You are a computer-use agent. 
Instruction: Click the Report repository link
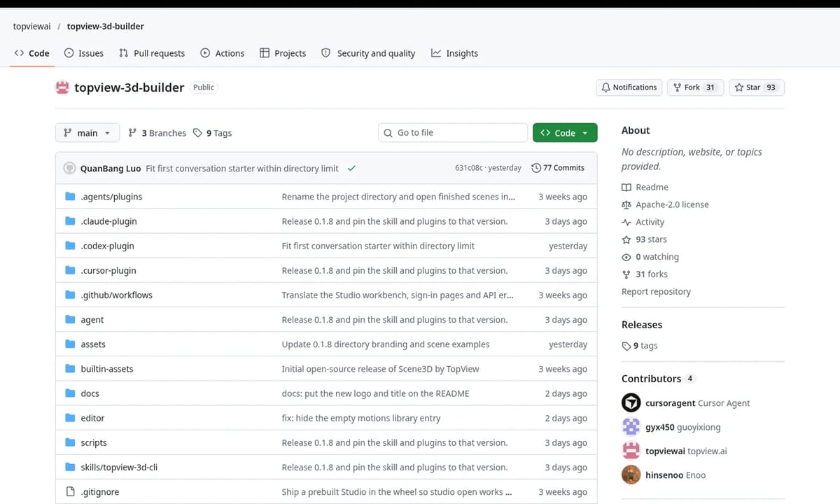656,291
